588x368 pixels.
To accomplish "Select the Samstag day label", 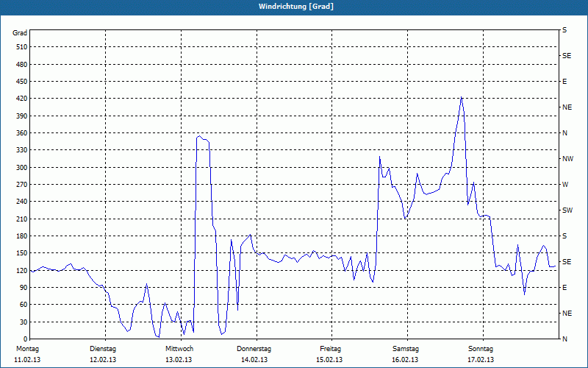I will pos(406,349).
